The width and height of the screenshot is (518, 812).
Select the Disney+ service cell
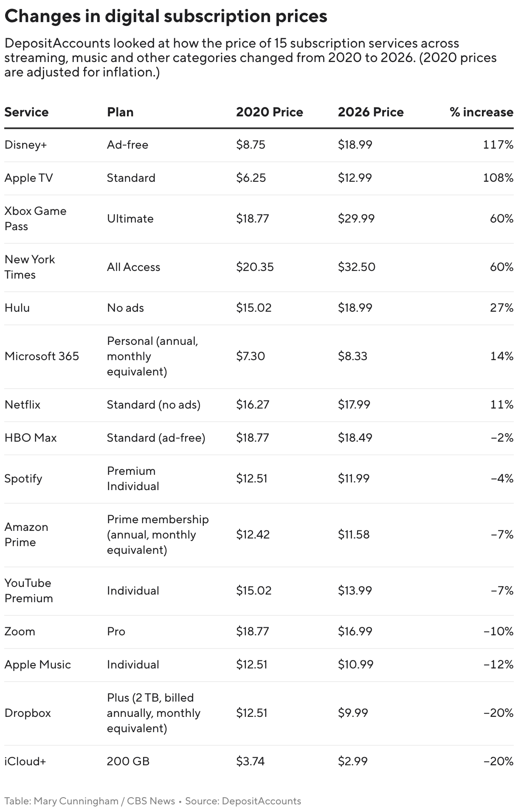[25, 145]
